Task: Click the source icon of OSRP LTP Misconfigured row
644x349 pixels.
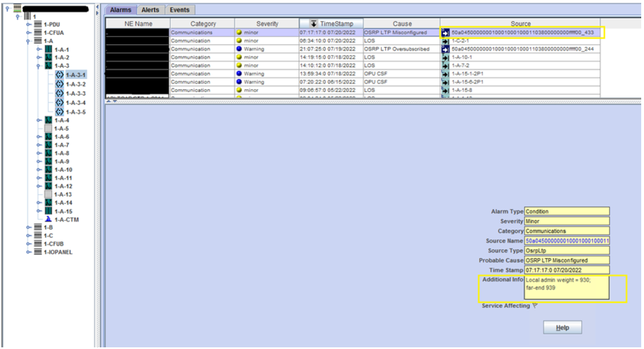Action: pos(445,33)
